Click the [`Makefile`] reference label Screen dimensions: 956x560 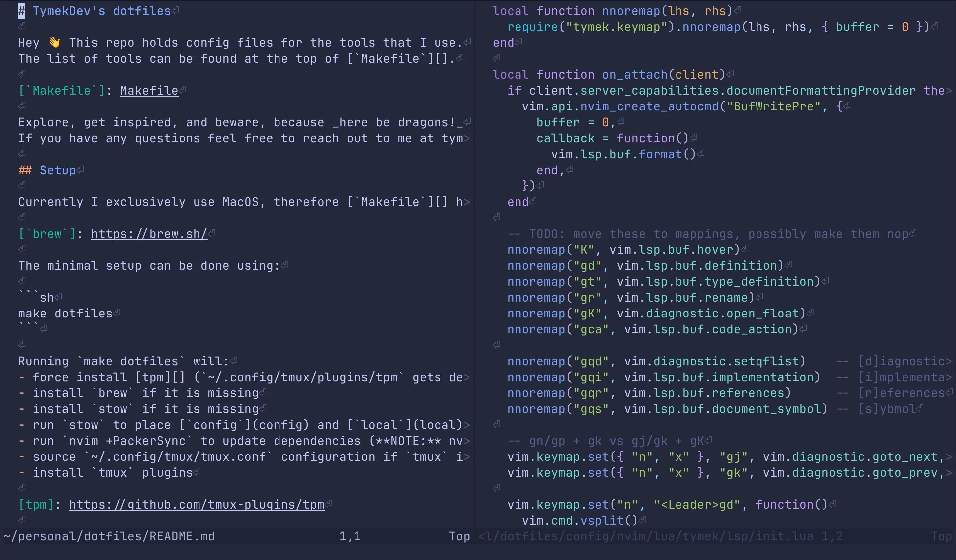[61, 91]
